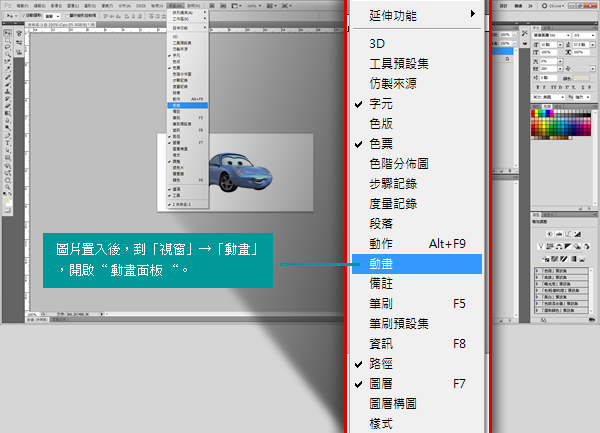
Task: Add a Black & White adjustment layer
Action: coord(568,246)
